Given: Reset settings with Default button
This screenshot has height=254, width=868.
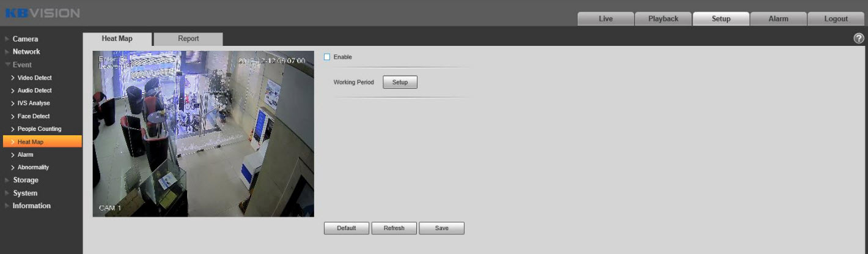Looking at the screenshot, I should [347, 228].
